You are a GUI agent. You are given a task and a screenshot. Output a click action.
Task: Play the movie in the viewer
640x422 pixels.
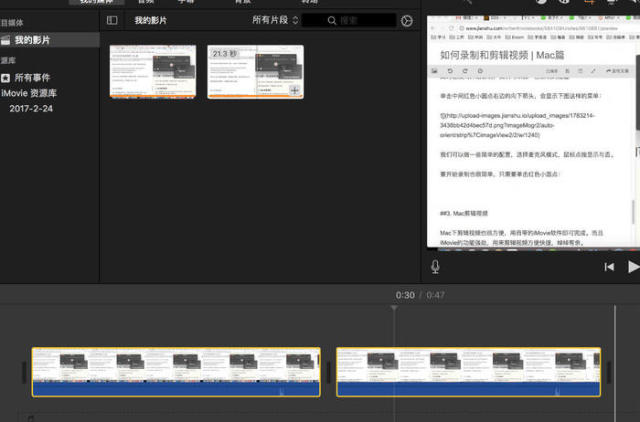(633, 267)
